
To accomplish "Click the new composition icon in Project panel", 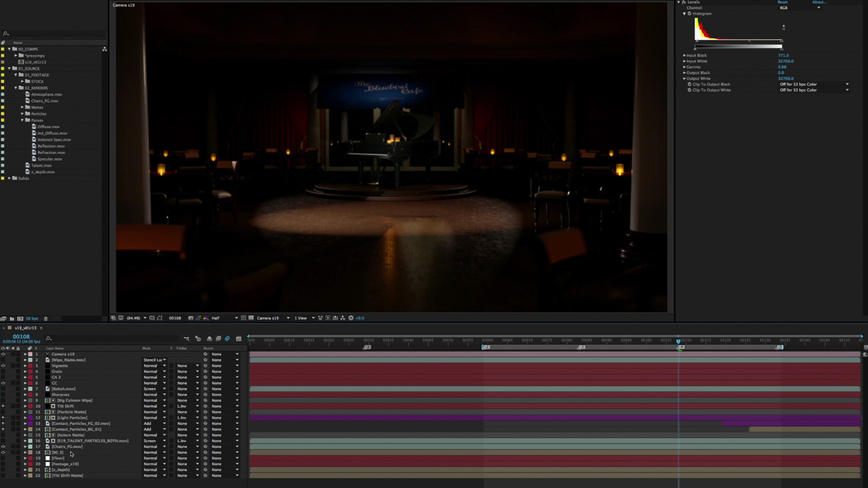I will pyautogui.click(x=20, y=319).
